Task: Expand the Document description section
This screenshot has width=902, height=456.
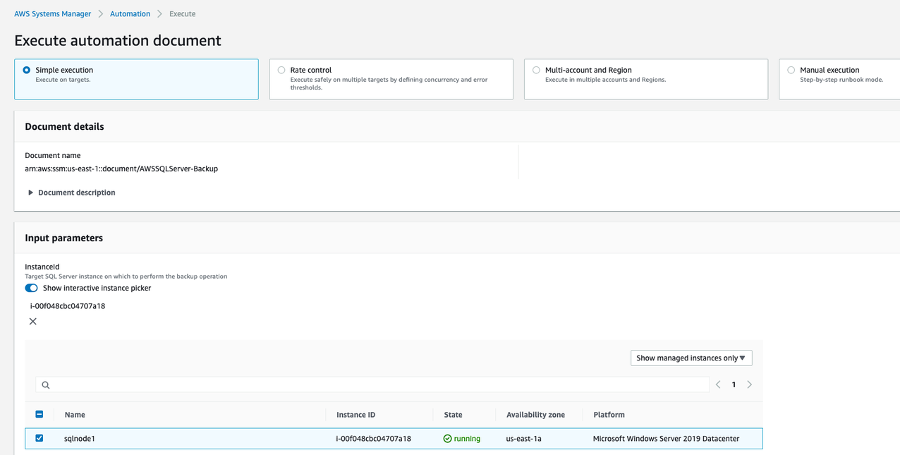Action: pos(71,193)
